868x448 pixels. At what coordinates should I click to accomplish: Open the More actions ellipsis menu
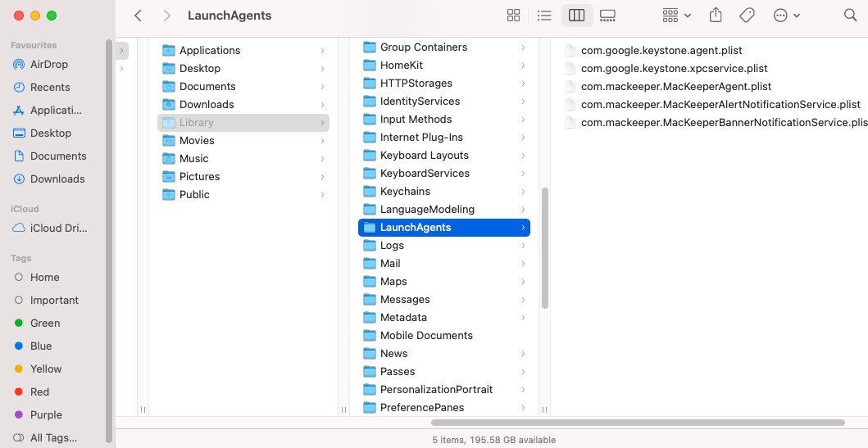pyautogui.click(x=787, y=16)
